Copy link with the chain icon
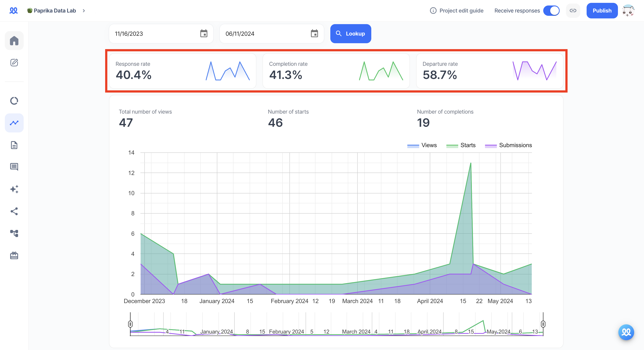 [x=573, y=11]
